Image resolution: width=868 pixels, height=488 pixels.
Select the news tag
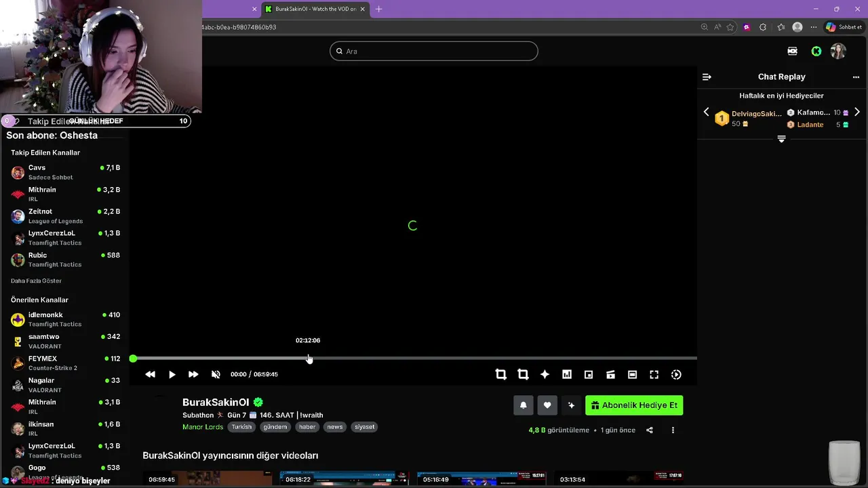335,427
